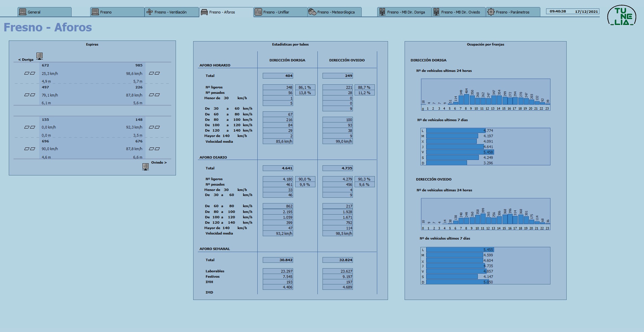Click the date and time display
644x332 pixels.
coord(573,11)
